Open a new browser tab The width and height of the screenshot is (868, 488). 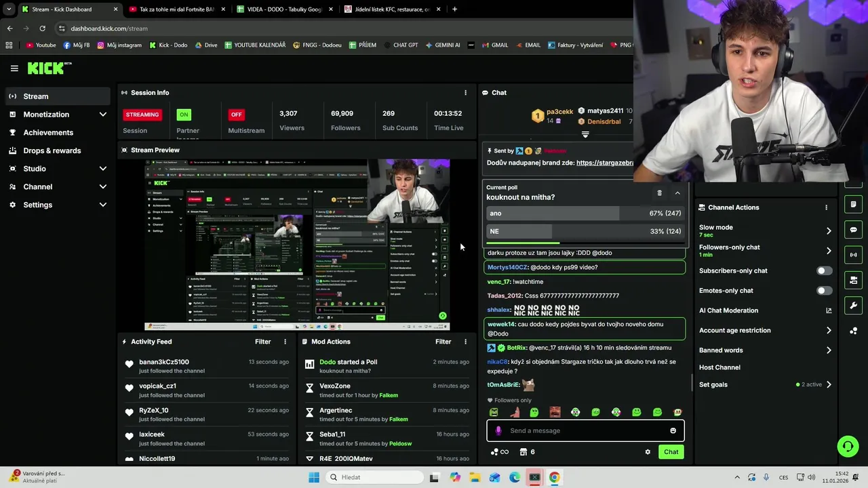coord(454,9)
